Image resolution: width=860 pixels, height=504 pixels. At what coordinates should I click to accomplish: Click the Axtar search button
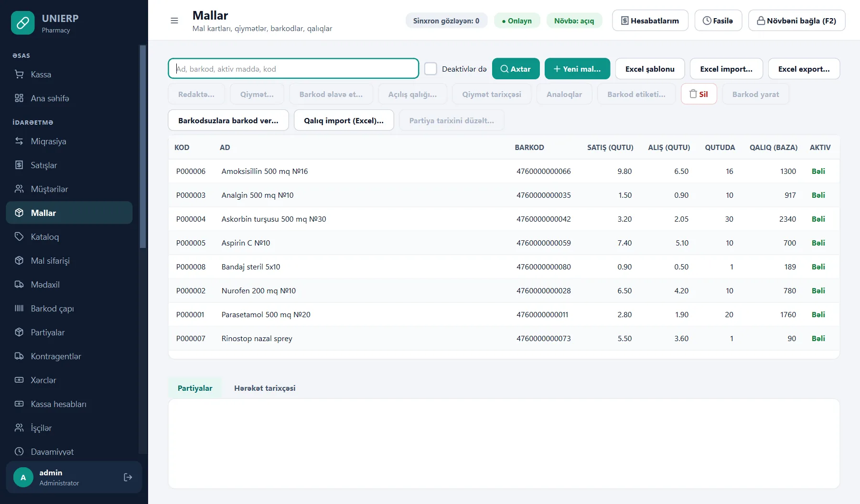516,69
